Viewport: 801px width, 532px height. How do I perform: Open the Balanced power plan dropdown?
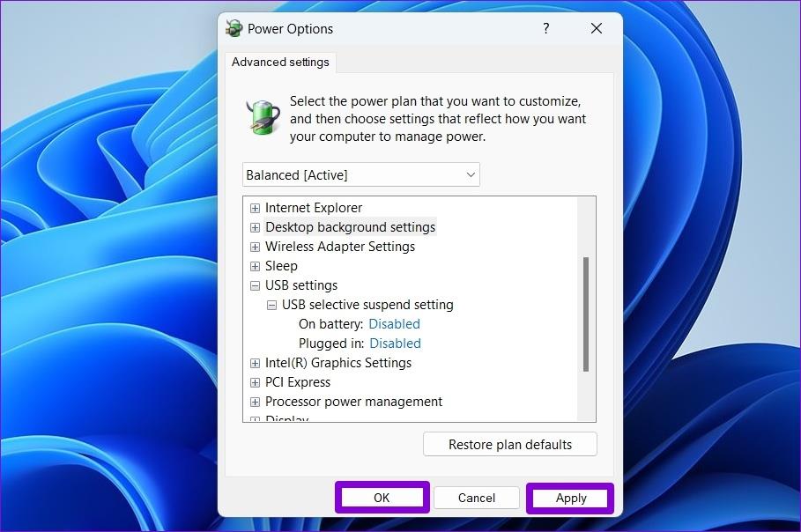(470, 174)
